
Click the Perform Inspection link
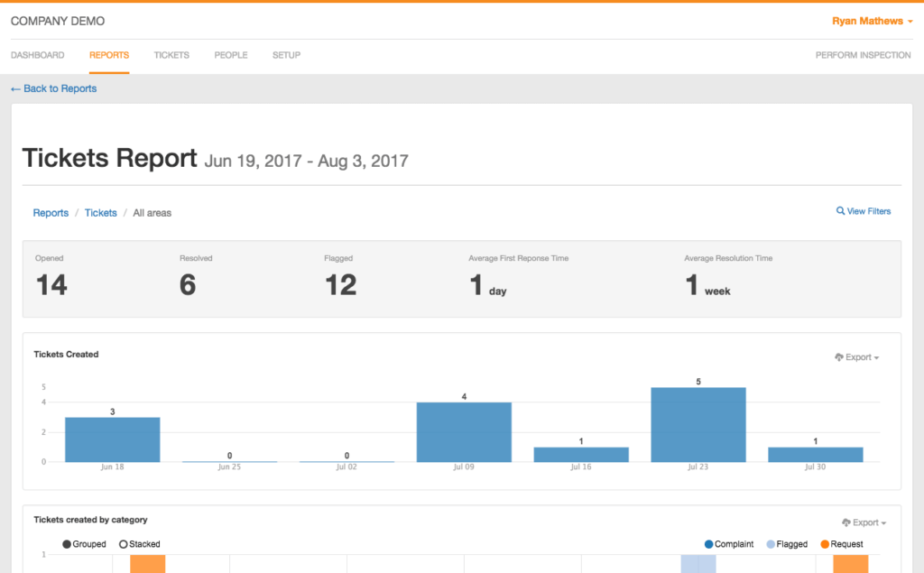[x=863, y=55]
